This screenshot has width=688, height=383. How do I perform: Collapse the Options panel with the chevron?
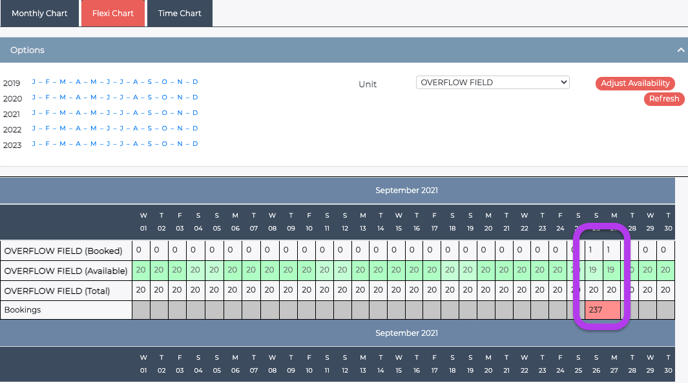(681, 50)
